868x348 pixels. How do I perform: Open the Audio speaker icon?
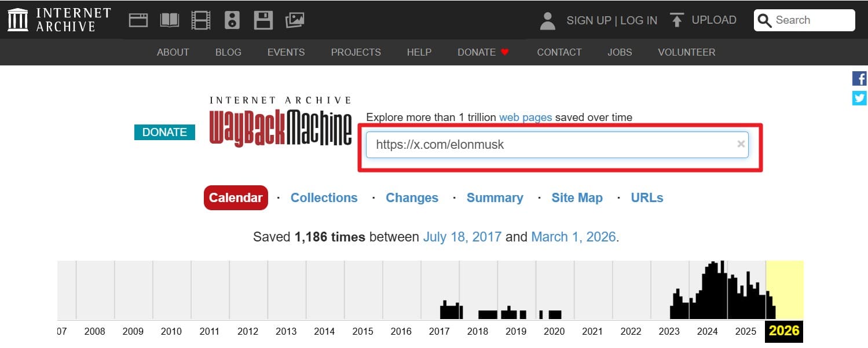coord(232,21)
